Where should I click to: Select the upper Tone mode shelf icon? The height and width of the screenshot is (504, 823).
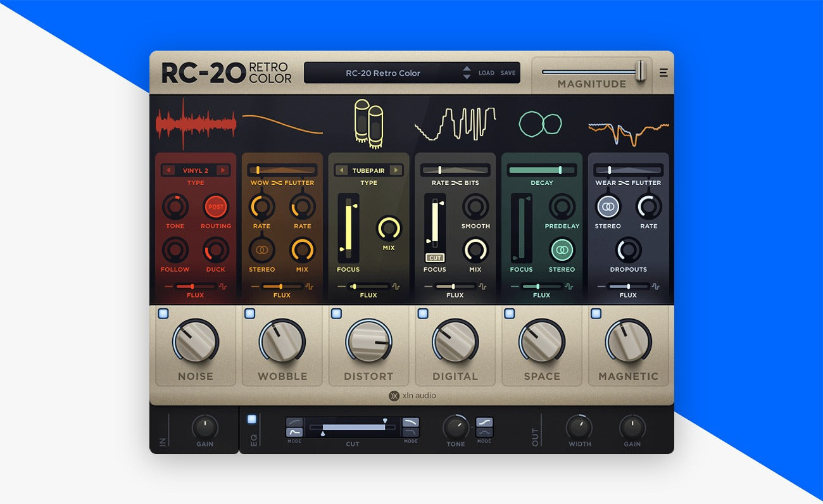484,422
